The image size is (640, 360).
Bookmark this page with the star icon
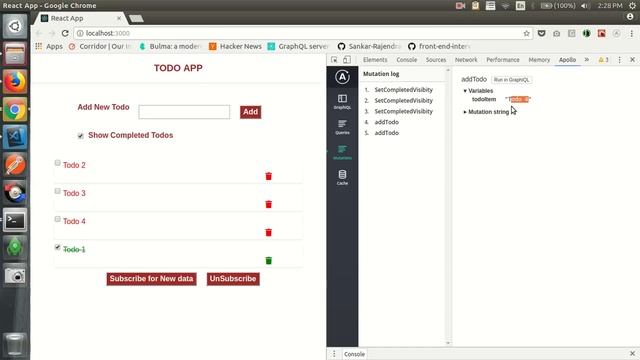pos(527,33)
